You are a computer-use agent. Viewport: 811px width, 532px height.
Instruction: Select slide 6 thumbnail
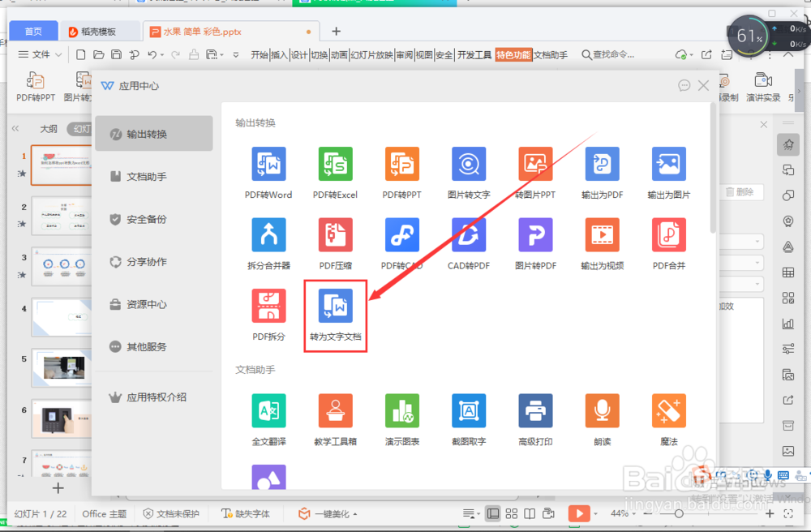pyautogui.click(x=62, y=418)
